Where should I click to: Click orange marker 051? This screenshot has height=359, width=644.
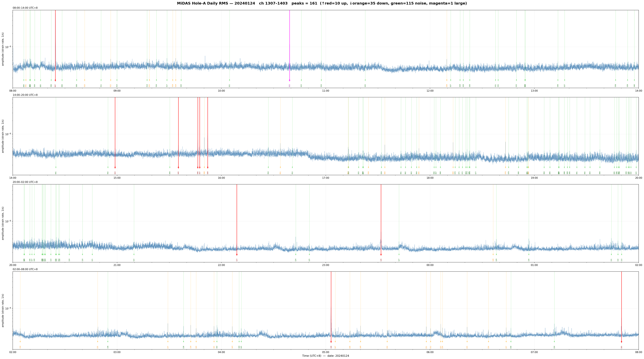tap(280, 167)
